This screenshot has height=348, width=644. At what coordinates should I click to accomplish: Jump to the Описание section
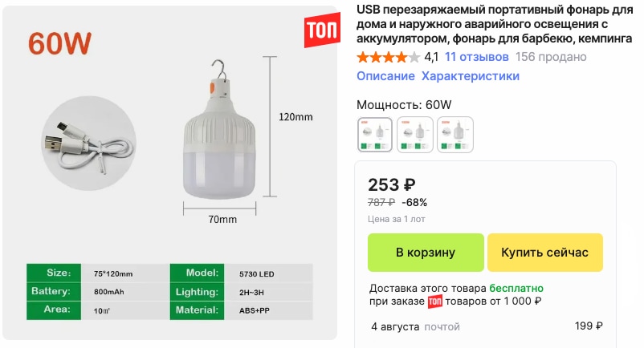point(385,76)
